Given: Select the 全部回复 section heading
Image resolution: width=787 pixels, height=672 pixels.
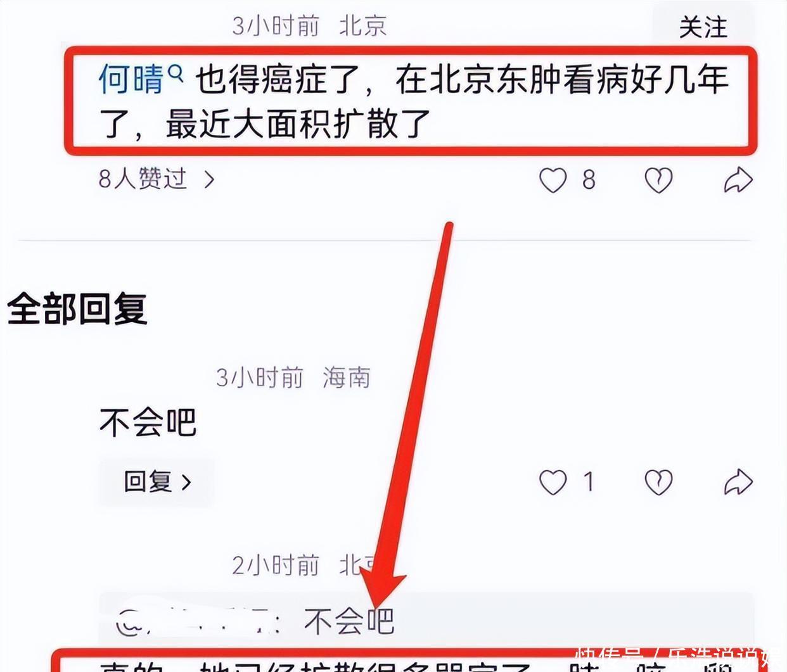Looking at the screenshot, I should tap(77, 309).
